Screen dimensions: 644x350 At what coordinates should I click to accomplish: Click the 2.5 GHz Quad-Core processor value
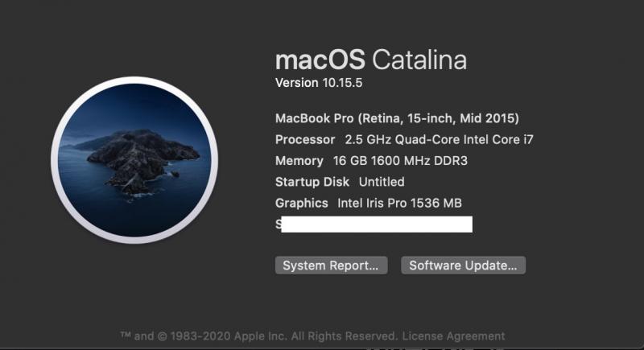tap(439, 139)
